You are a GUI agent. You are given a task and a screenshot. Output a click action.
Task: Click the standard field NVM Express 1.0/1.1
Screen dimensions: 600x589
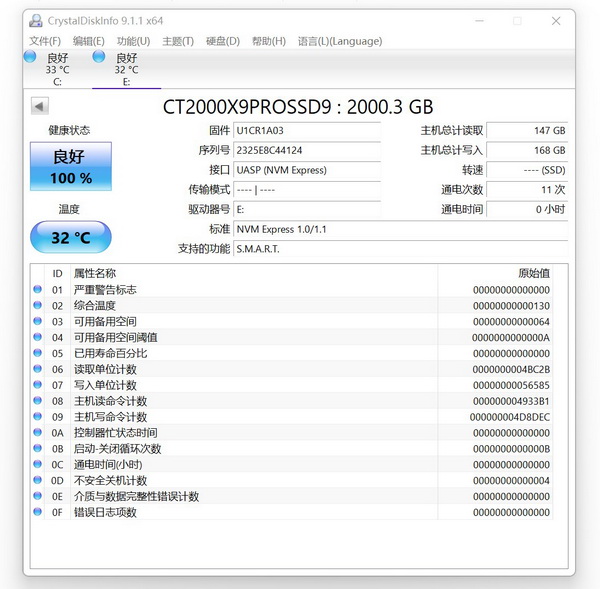(x=401, y=229)
